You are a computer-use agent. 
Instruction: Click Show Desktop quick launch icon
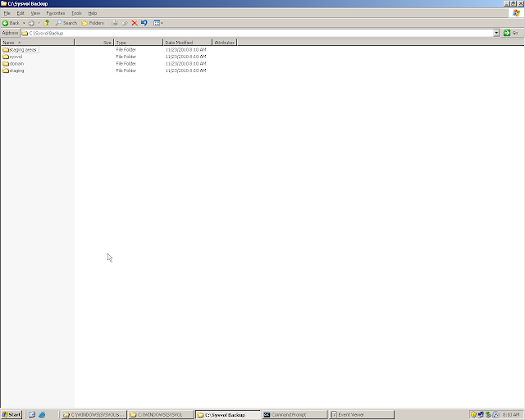coord(32,414)
